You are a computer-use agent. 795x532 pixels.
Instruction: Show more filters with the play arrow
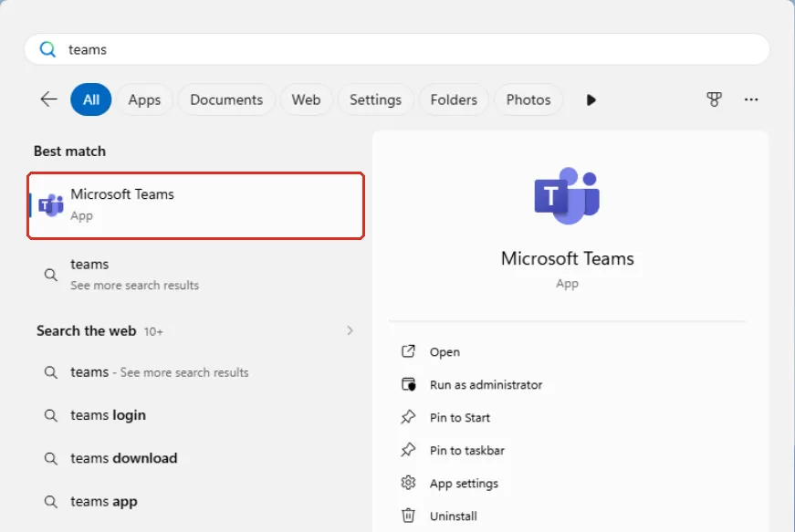click(591, 99)
